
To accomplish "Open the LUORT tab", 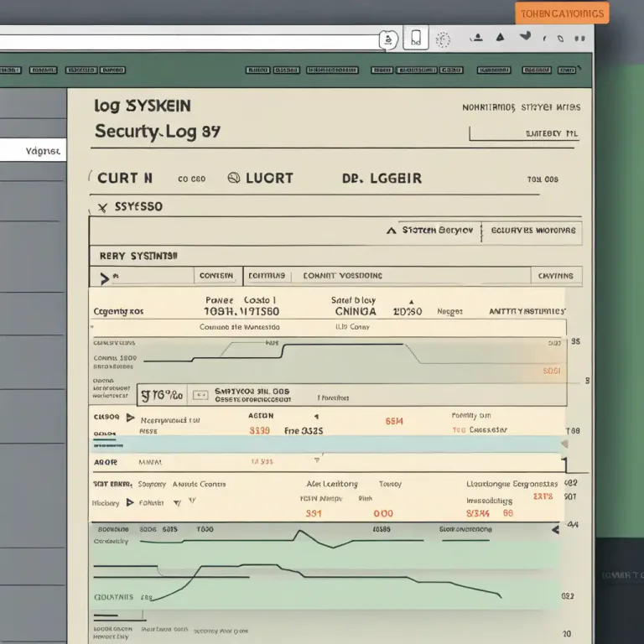I will 269,179.
